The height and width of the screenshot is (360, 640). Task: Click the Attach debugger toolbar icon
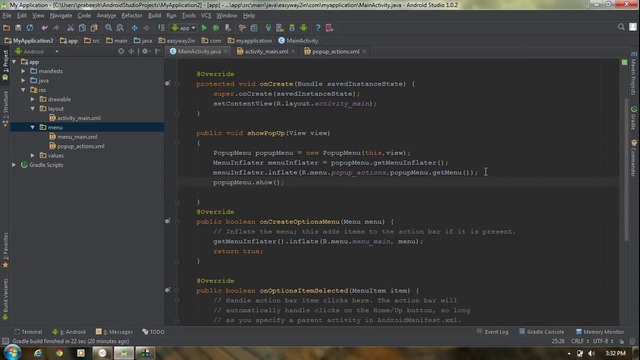[x=228, y=28]
